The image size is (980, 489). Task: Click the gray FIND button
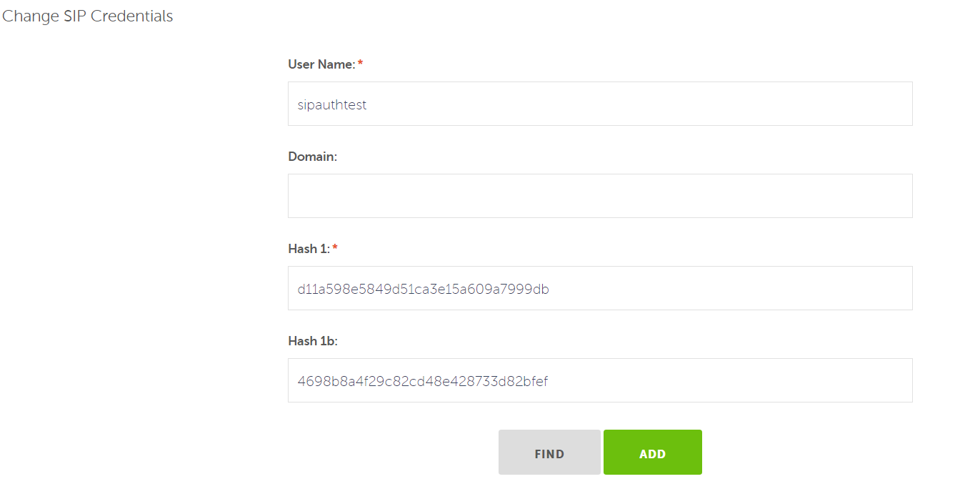[x=549, y=452]
